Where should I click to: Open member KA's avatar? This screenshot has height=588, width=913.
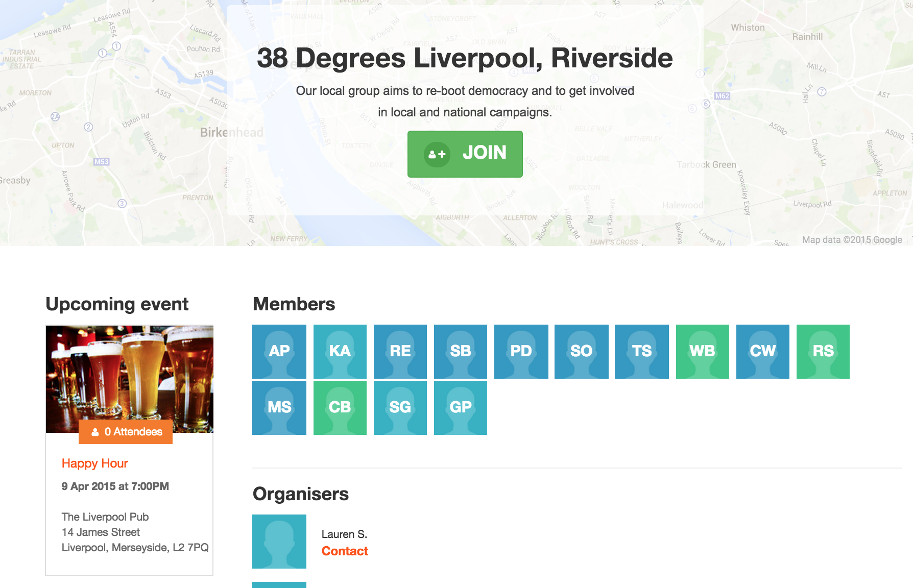(x=340, y=351)
